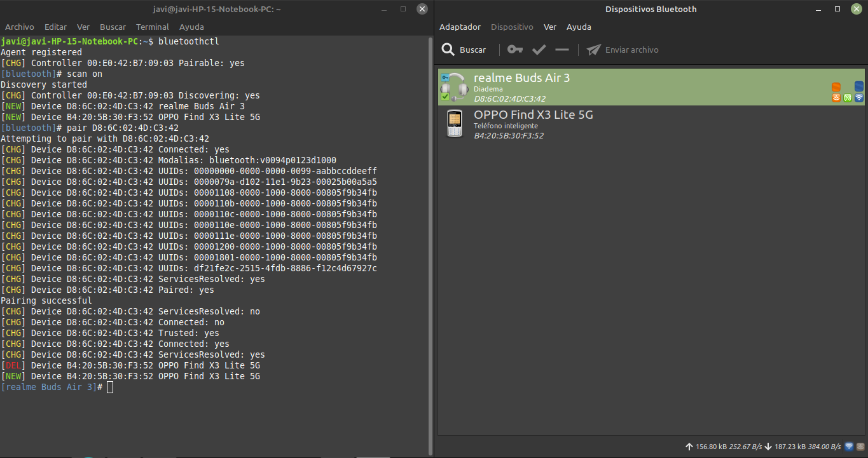The height and width of the screenshot is (458, 868).
Task: Open the terminal window's Ver menu
Action: coord(83,27)
